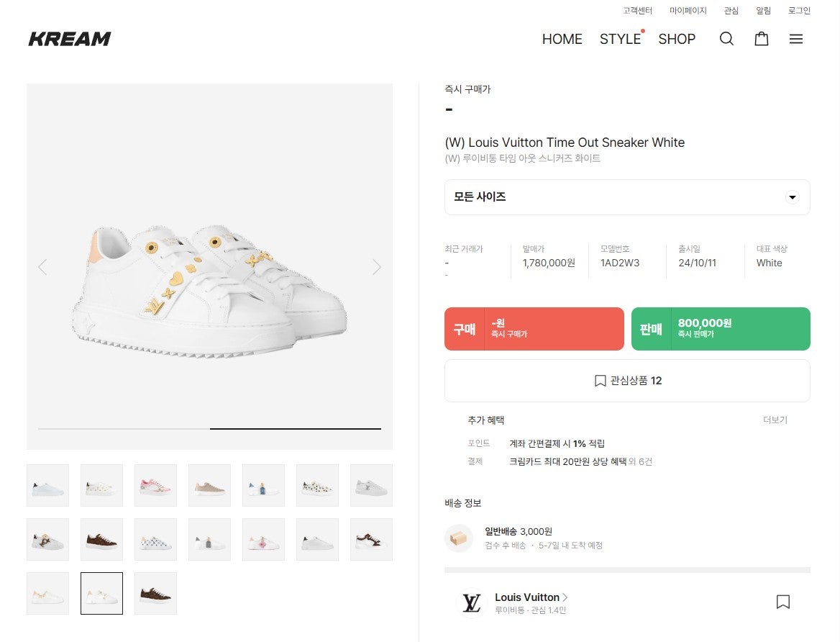This screenshot has height=642, width=840.
Task: Toggle 관심상품 wishlist button
Action: [627, 381]
